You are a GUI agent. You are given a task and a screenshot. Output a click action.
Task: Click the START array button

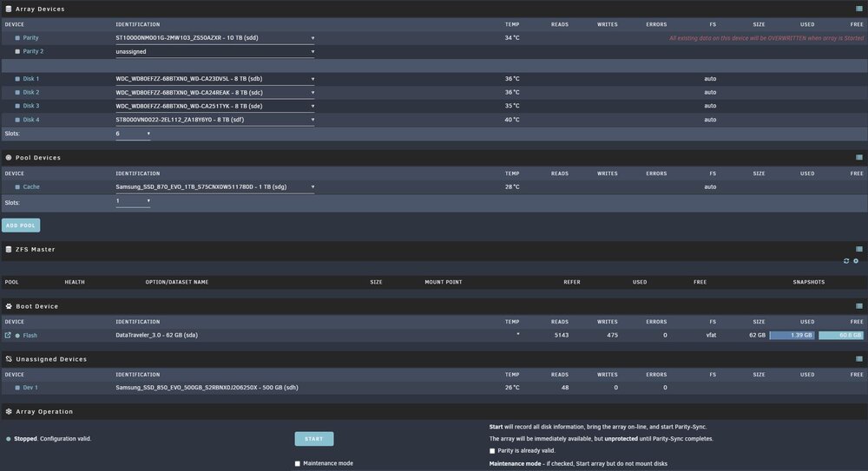tap(314, 439)
